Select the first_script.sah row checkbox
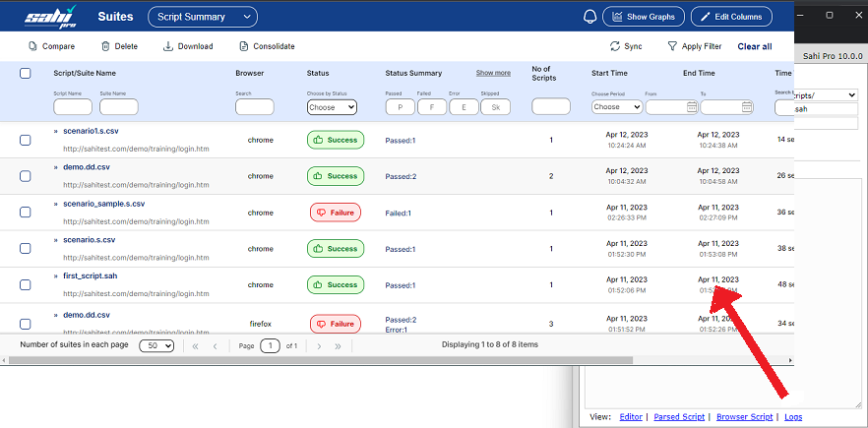 pyautogui.click(x=26, y=285)
